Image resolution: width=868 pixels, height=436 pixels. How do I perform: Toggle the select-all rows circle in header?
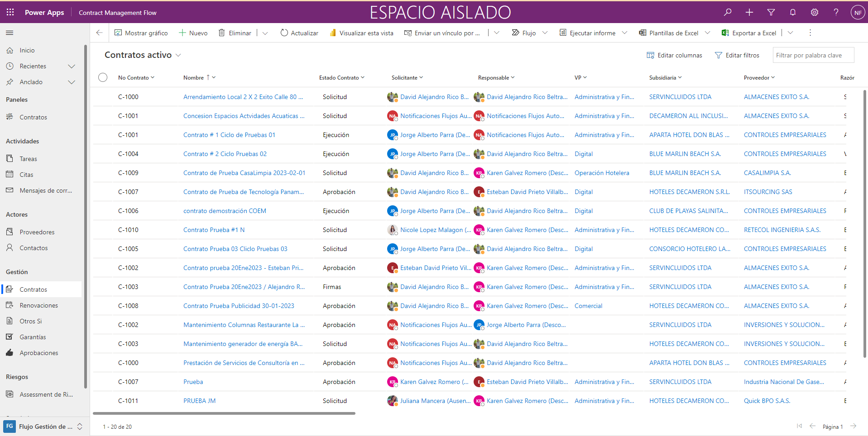[103, 77]
